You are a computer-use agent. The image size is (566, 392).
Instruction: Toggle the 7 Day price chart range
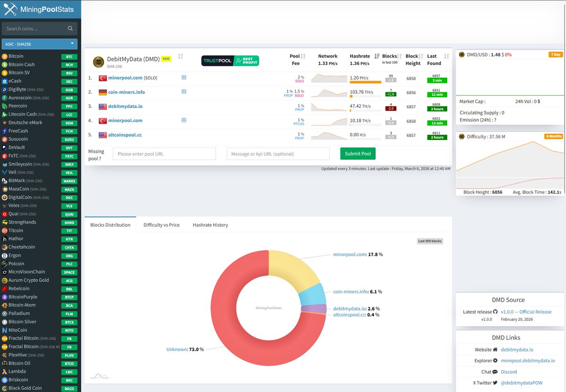click(556, 55)
